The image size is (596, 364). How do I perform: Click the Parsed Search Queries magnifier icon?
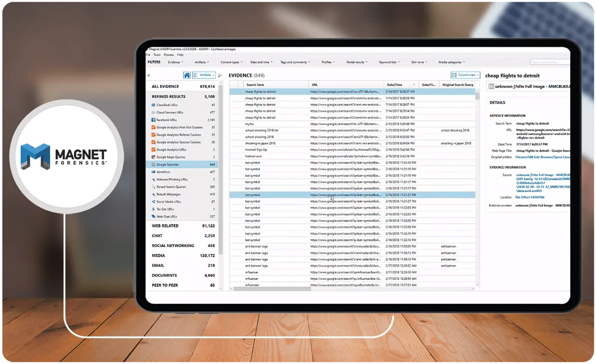[x=153, y=187]
